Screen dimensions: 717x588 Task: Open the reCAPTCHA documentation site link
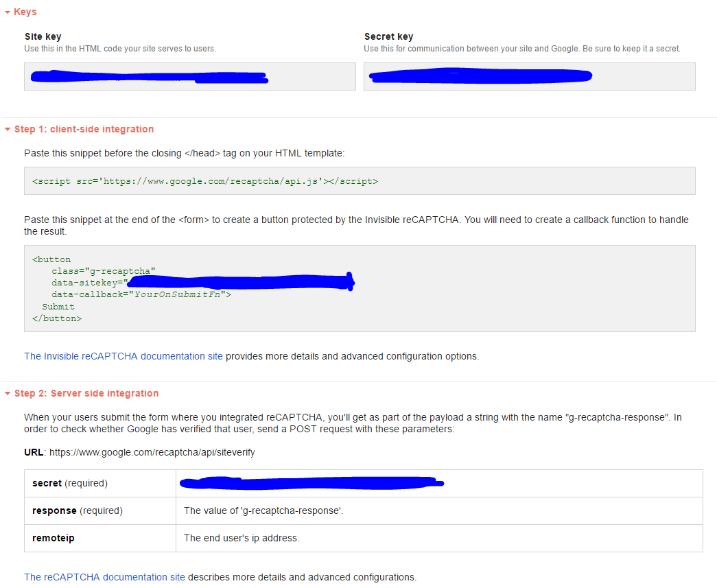(x=105, y=577)
